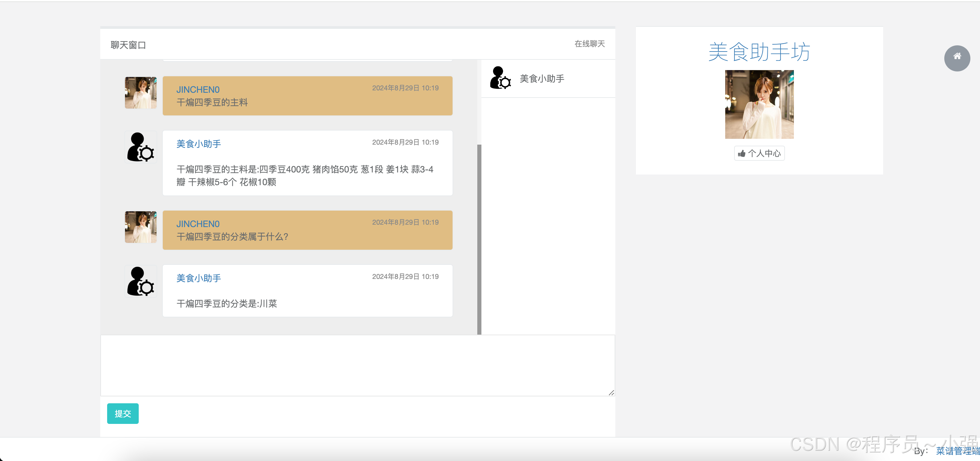Click bot avatar beside the 主料 reply

(x=140, y=147)
